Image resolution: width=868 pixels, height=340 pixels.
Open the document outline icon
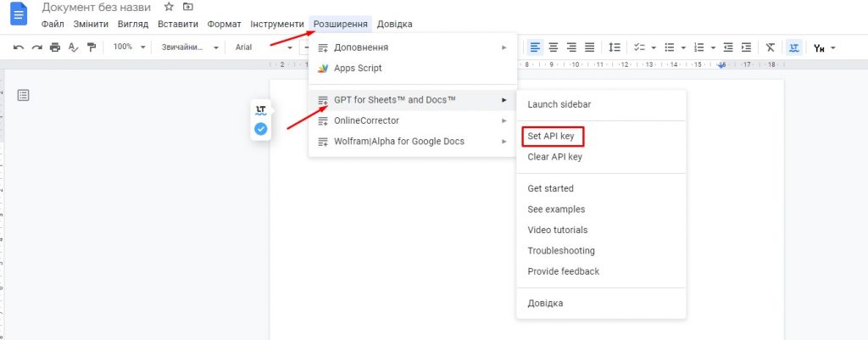23,95
